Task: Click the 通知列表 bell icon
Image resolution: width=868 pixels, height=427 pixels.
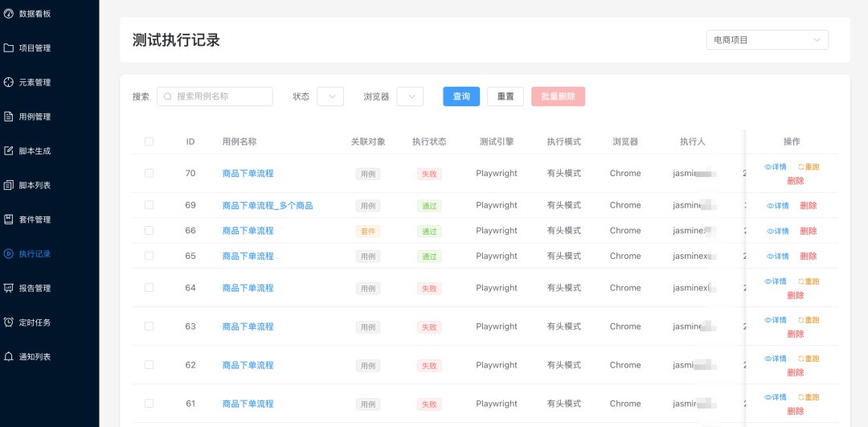Action: [8, 357]
